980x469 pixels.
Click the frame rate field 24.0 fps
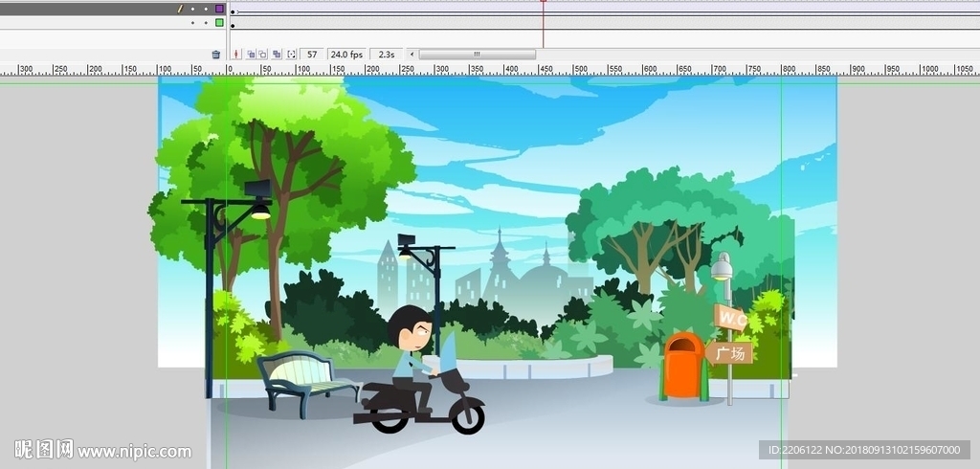click(346, 55)
